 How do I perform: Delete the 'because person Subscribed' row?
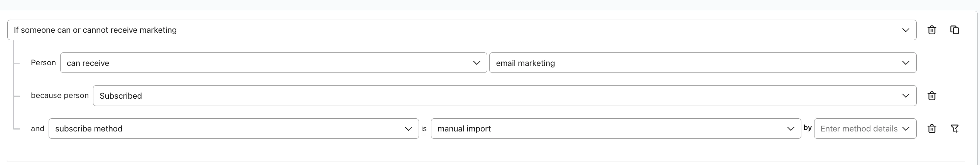932,96
